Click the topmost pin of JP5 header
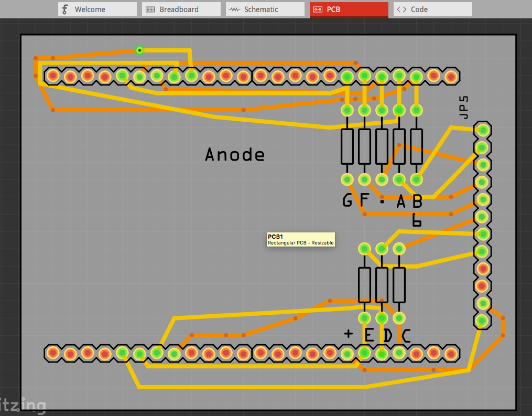532x416 pixels. (x=482, y=130)
